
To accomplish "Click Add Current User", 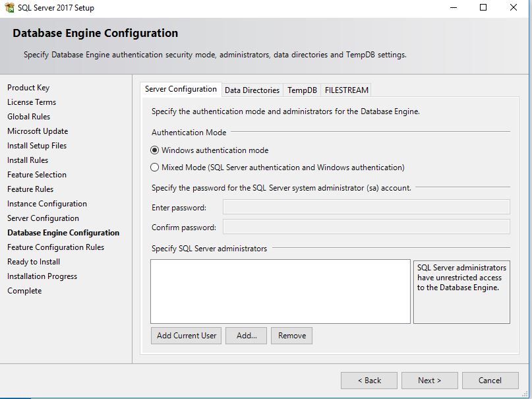I will 186,336.
